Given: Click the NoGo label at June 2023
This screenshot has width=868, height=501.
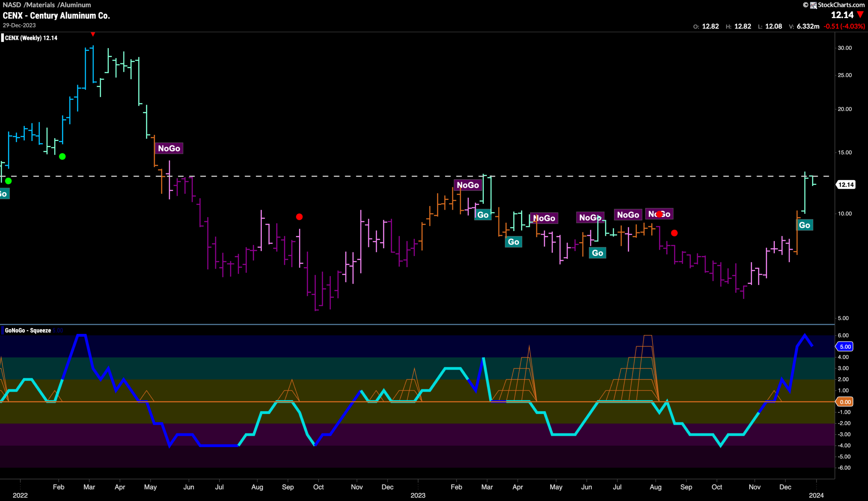Looking at the screenshot, I should [x=590, y=217].
